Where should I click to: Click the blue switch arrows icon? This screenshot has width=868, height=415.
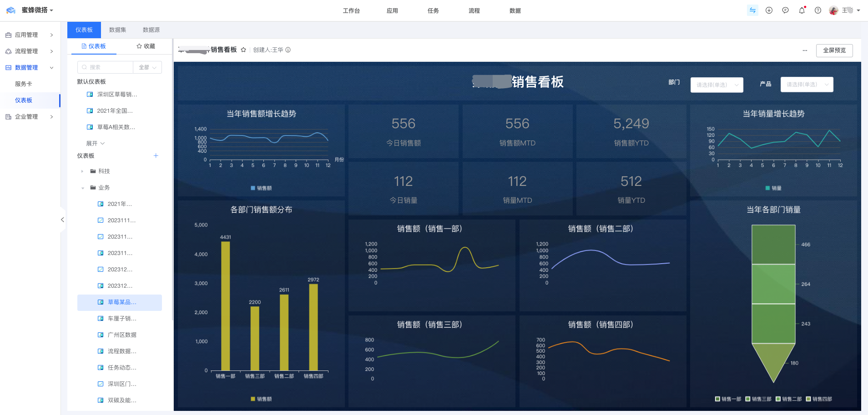coord(752,10)
